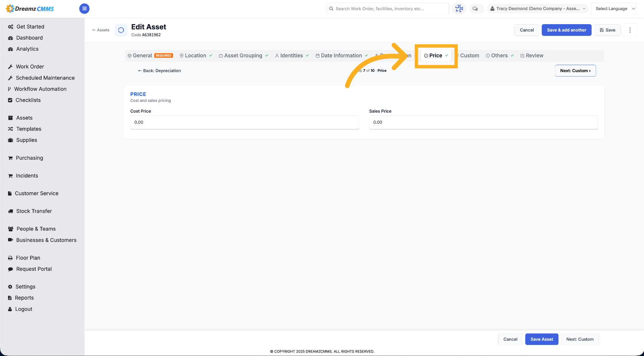Screen dimensions: 644x356
Task: Open the Review tab
Action: point(532,56)
